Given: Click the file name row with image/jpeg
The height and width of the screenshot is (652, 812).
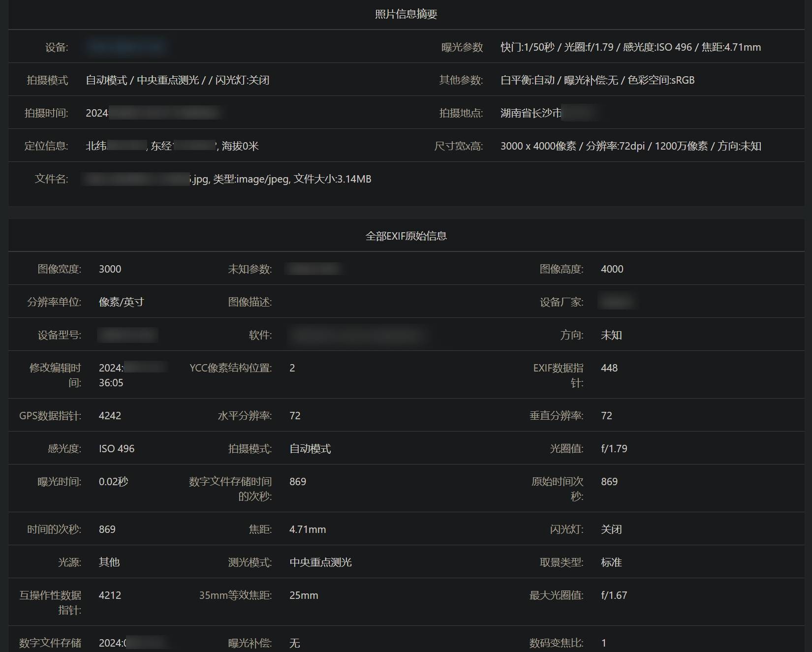Looking at the screenshot, I should click(x=281, y=179).
